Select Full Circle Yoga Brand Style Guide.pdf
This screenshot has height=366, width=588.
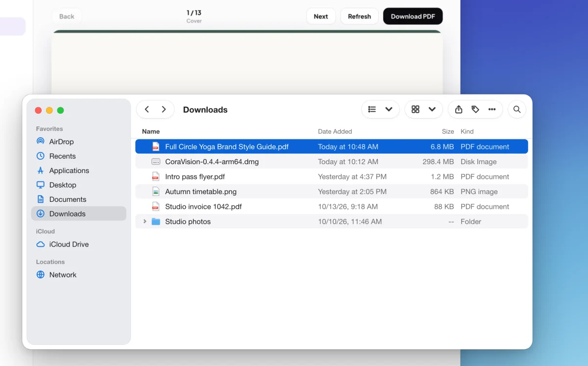pyautogui.click(x=332, y=146)
